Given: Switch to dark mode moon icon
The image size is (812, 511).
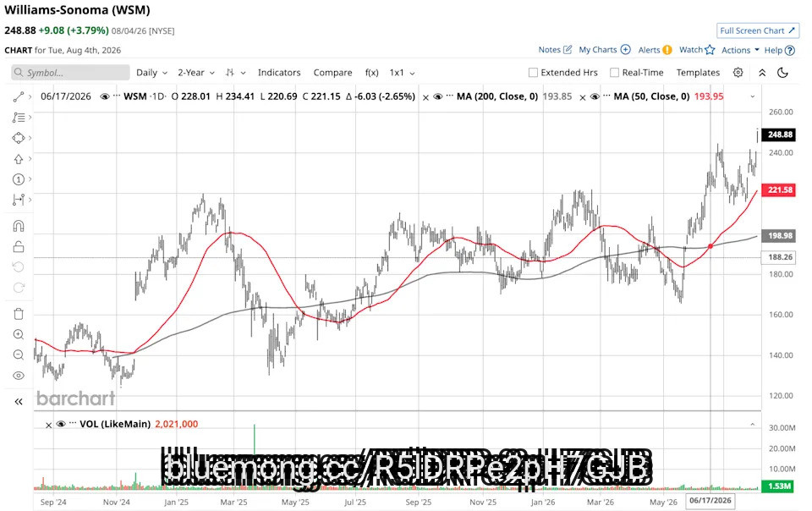Looking at the screenshot, I should [782, 73].
